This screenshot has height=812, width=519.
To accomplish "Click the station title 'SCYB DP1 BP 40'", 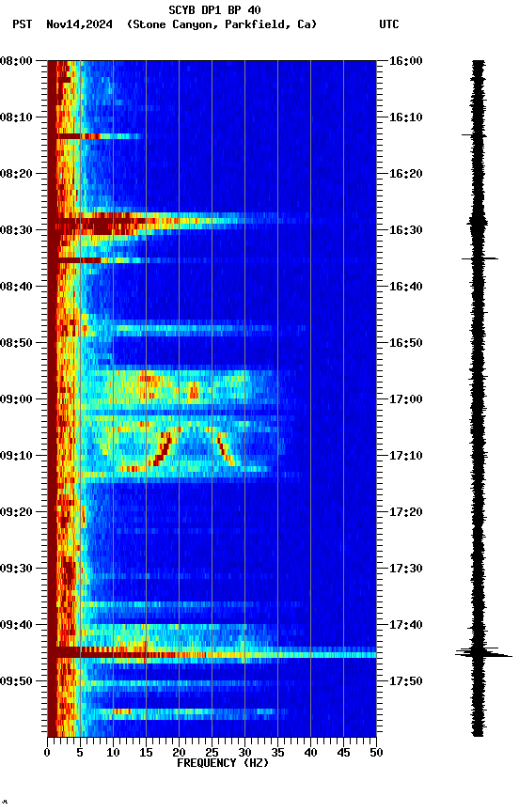I will [214, 10].
